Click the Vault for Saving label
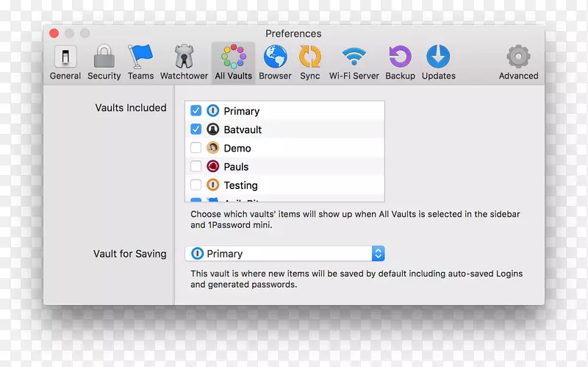Screen dimensions: 588x367 (x=130, y=254)
